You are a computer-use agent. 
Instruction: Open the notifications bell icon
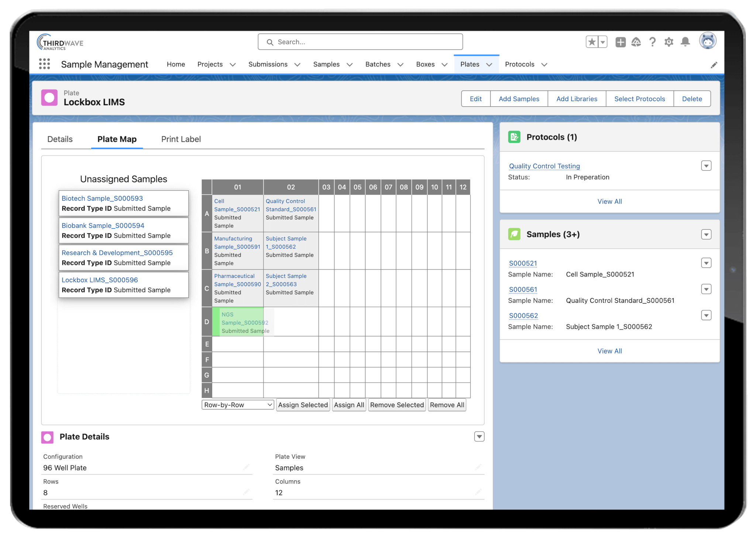[x=685, y=42]
